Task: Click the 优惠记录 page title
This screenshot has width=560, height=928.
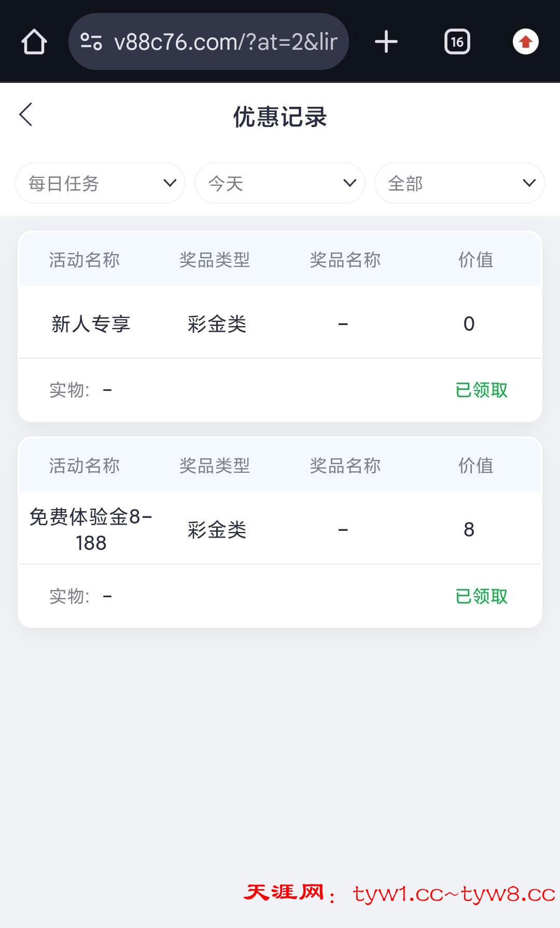Action: (x=280, y=117)
